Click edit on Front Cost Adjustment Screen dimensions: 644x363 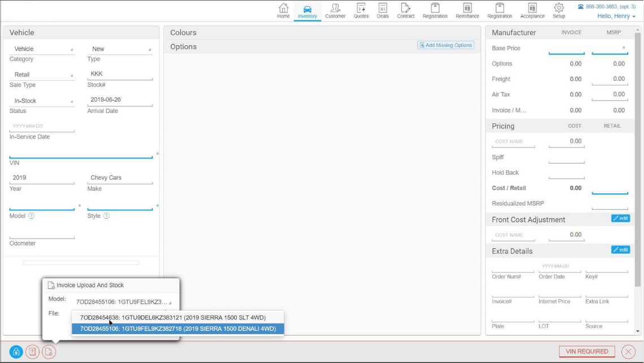[x=620, y=218]
